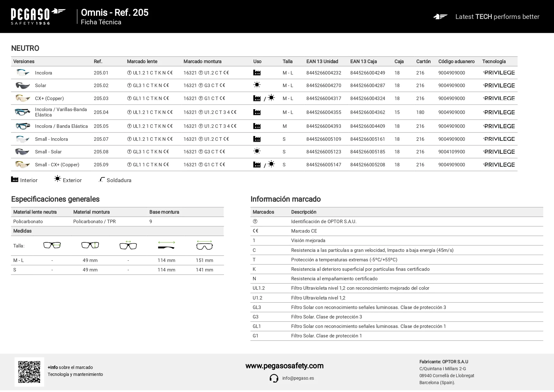Click the interior use icon in row 205.05
Viewport: 554px width, 392px height.
(x=257, y=126)
